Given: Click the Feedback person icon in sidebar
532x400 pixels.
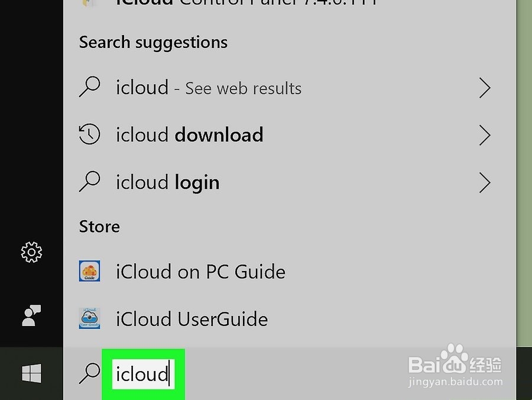Looking at the screenshot, I should coord(31,316).
